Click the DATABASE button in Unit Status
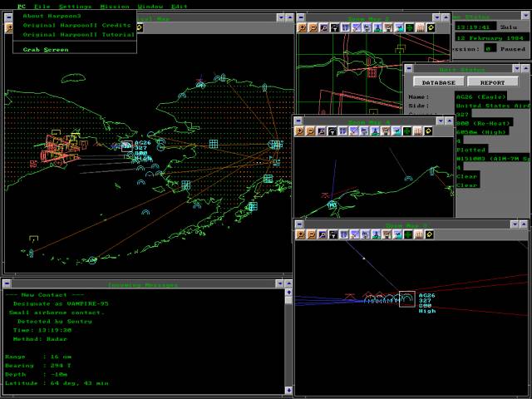Image resolution: width=532 pixels, height=399 pixels. click(x=439, y=82)
